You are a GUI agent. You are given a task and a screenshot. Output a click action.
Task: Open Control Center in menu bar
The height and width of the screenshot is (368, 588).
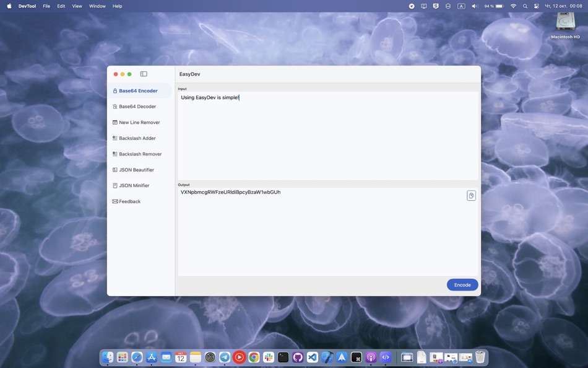tap(537, 6)
